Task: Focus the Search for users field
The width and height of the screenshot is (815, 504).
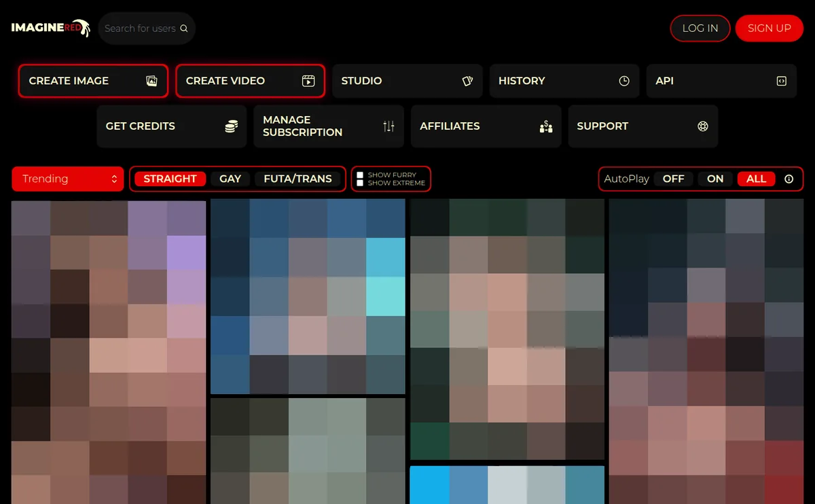Action: (147, 29)
